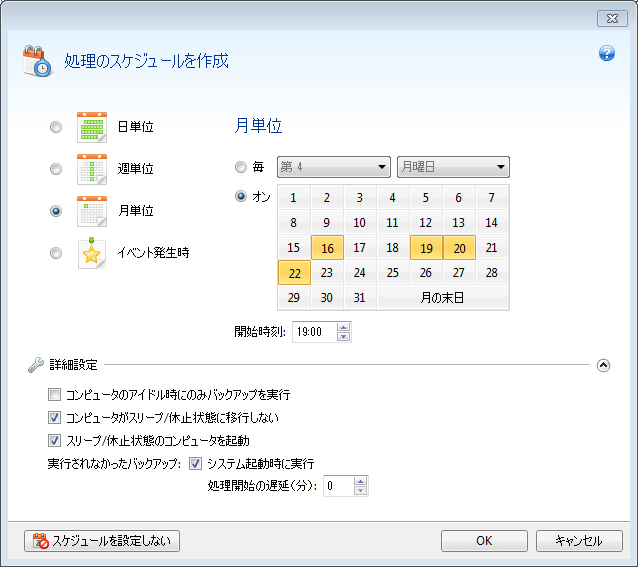638x567 pixels.
Task: Click the wrench icon beside 詳細設定
Action: point(36,365)
